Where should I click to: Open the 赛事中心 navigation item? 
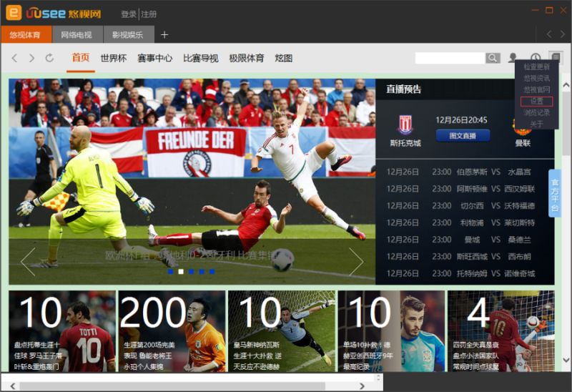point(154,58)
